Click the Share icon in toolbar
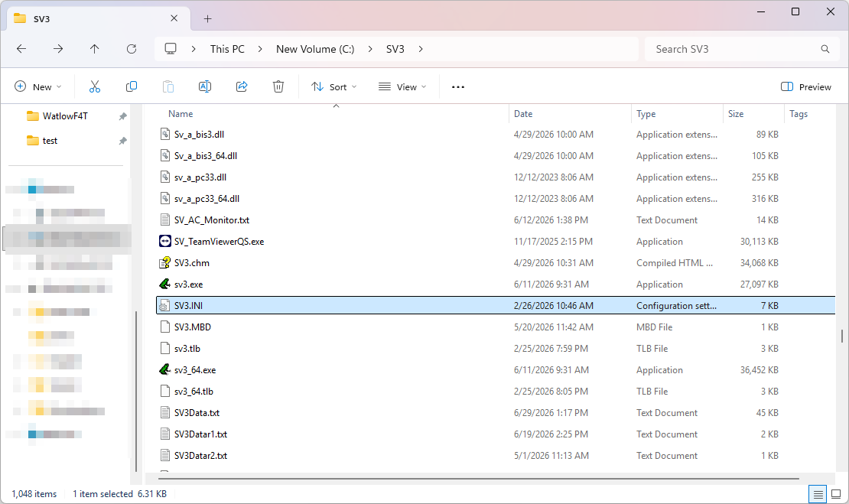This screenshot has height=504, width=849. click(x=242, y=86)
